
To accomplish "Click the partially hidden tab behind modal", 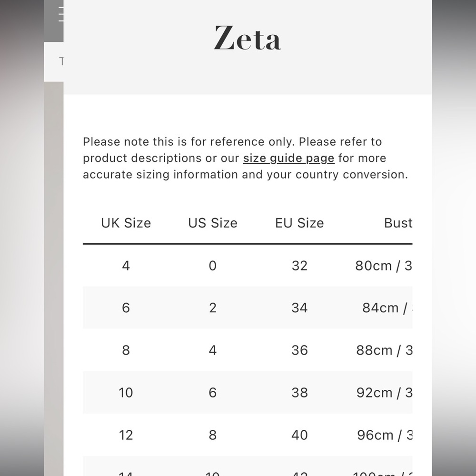I will pyautogui.click(x=54, y=61).
